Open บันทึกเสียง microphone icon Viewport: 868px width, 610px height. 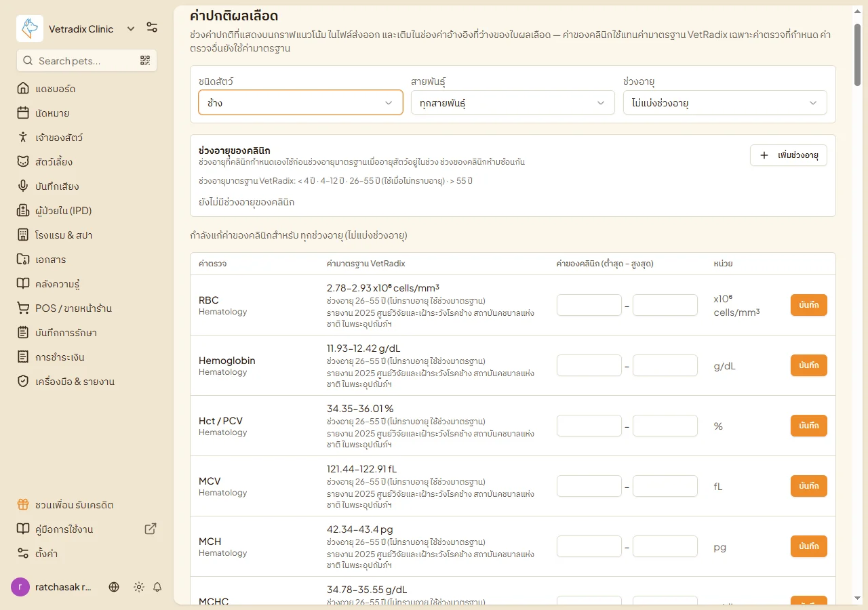point(23,186)
